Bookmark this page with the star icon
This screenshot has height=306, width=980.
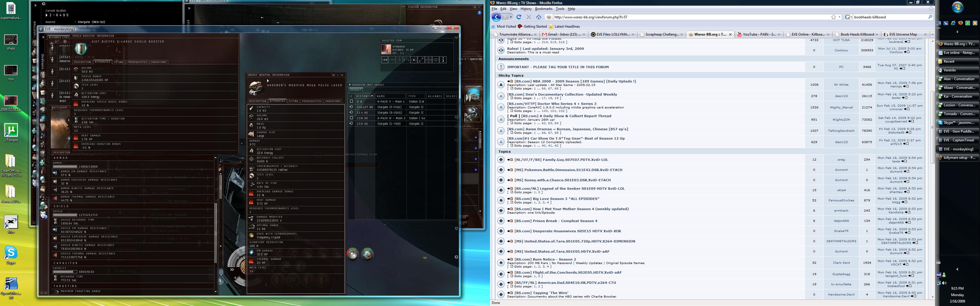[834, 17]
